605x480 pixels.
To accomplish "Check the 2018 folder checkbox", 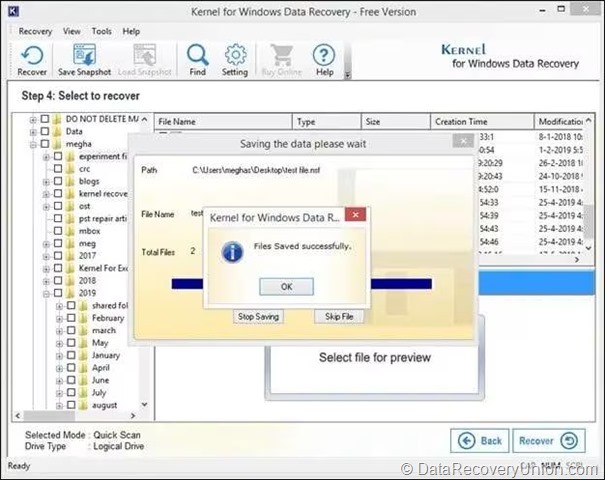I will (58, 280).
